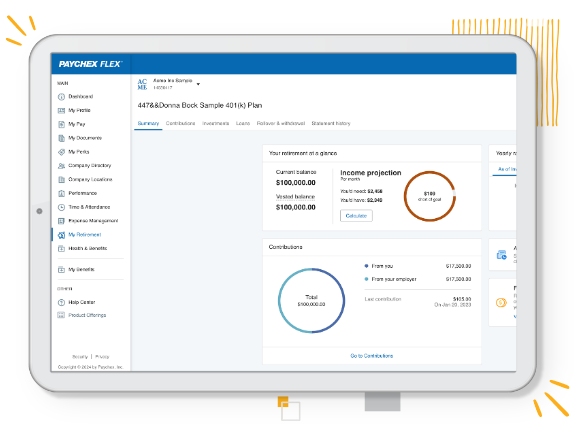
Task: Open the Dashboard menu label
Action: 81,97
